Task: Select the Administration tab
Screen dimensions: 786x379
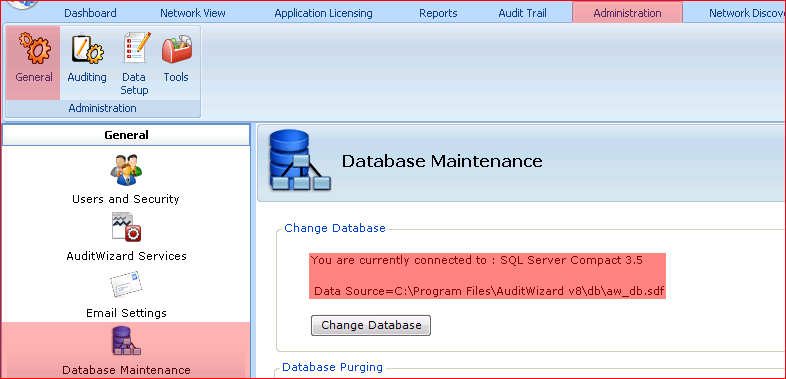Action: 627,13
